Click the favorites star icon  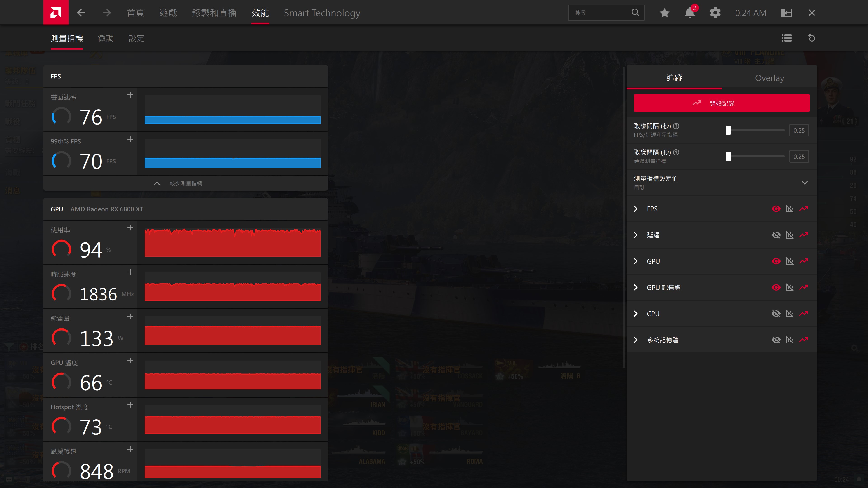(x=664, y=13)
